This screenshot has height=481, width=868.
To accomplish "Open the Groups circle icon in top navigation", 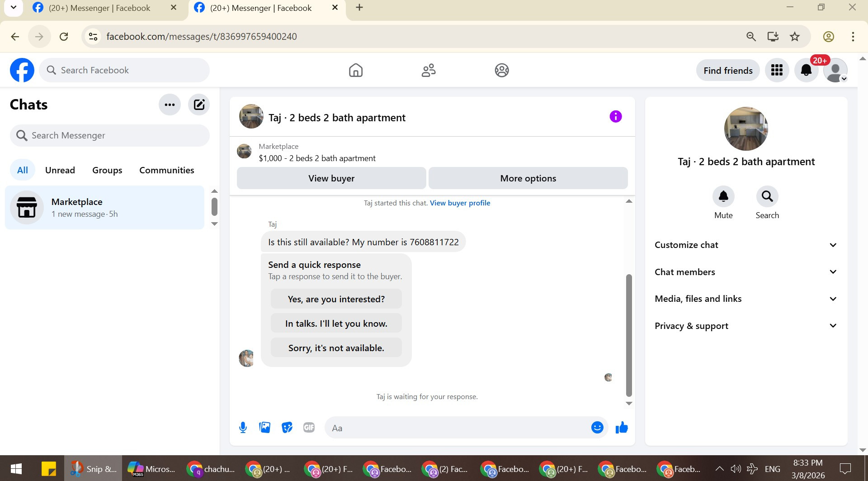I will [x=502, y=70].
